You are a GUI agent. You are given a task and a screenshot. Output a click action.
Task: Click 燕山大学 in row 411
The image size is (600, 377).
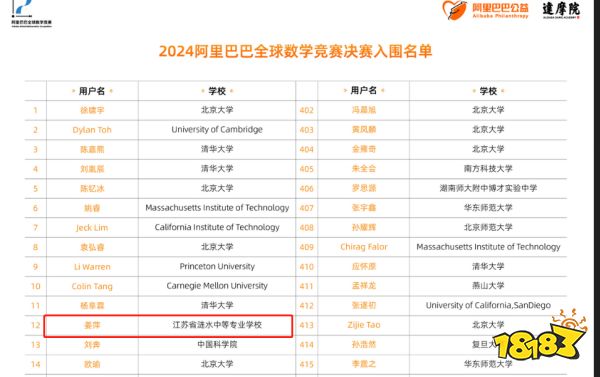(488, 286)
